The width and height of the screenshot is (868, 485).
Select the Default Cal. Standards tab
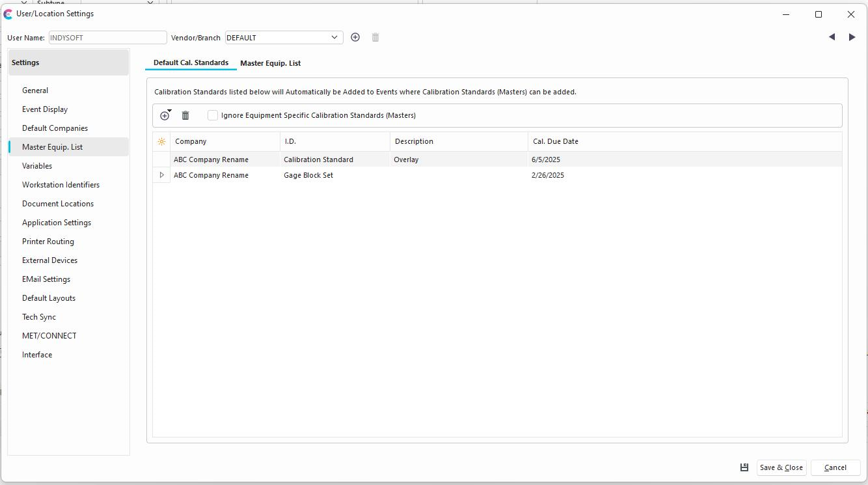tap(191, 63)
